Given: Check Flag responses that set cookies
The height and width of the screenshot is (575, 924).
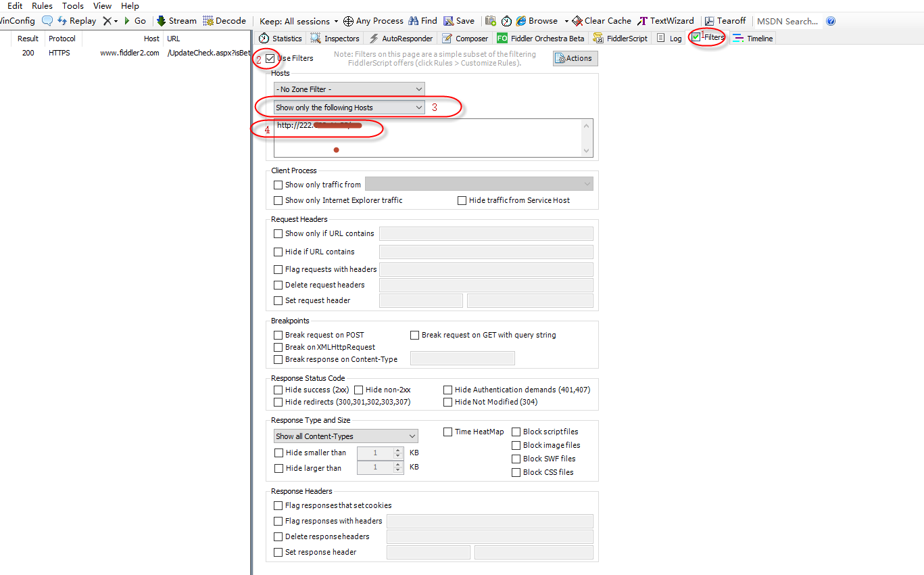Looking at the screenshot, I should pyautogui.click(x=278, y=506).
